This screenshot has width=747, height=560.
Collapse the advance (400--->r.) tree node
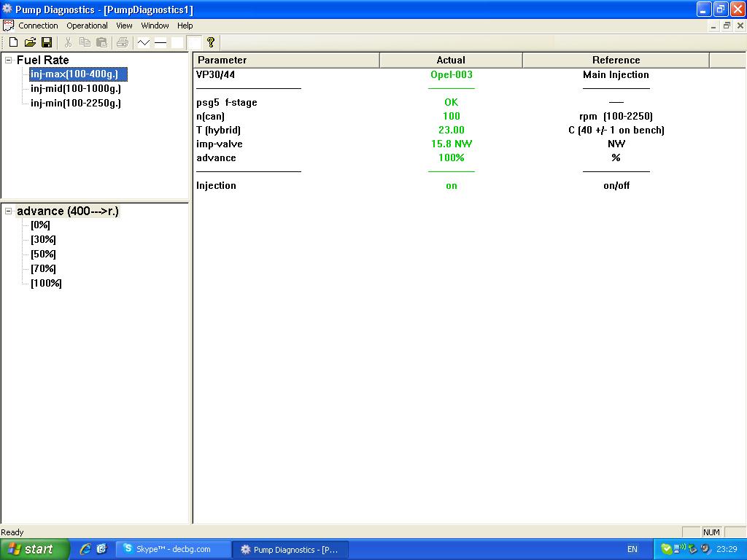(9, 211)
